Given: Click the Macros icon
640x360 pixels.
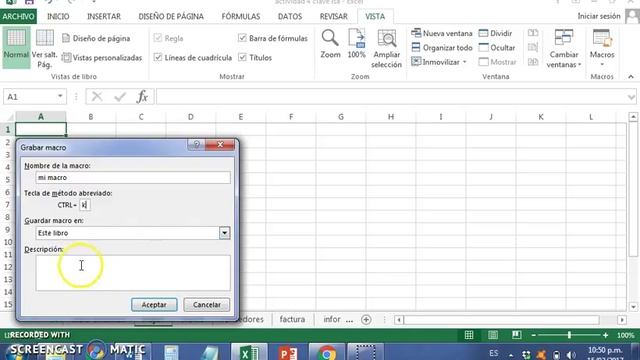Looking at the screenshot, I should click(x=602, y=43).
